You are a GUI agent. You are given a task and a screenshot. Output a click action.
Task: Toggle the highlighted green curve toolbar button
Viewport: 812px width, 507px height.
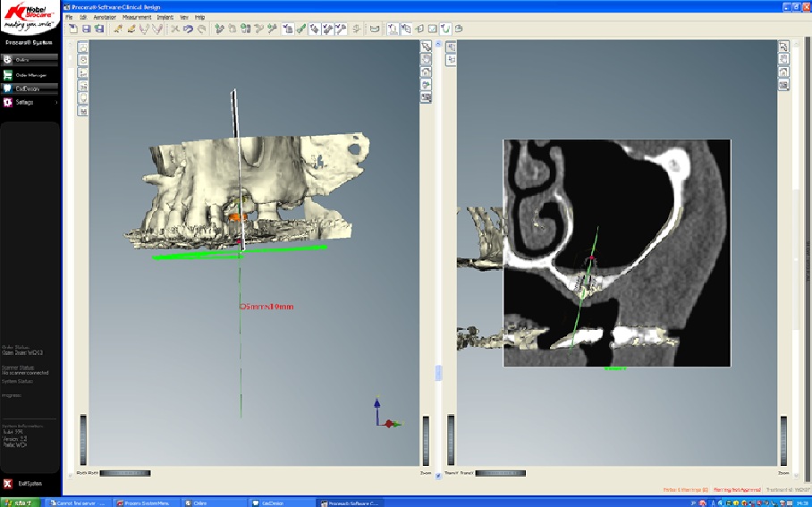445,29
